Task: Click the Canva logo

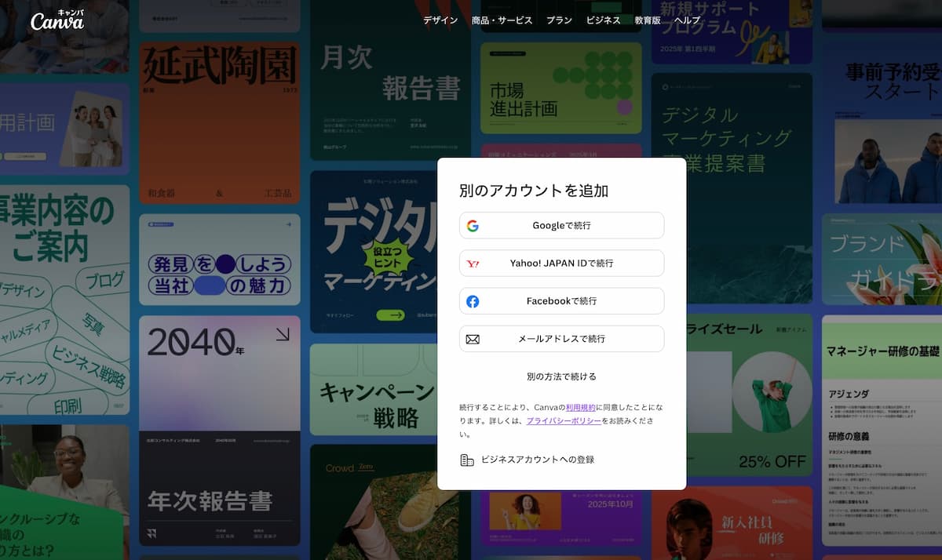Action: (57, 20)
